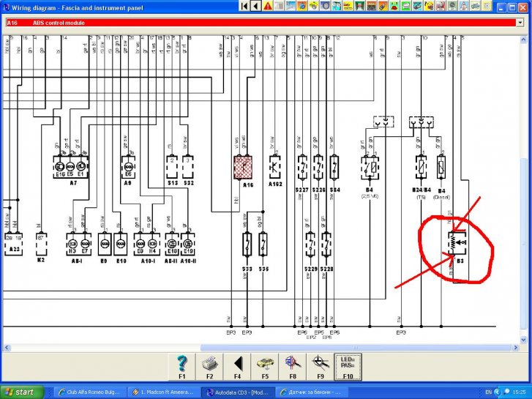Open the Windows Start button
Viewport: 532px width, 399px height.
(20, 392)
